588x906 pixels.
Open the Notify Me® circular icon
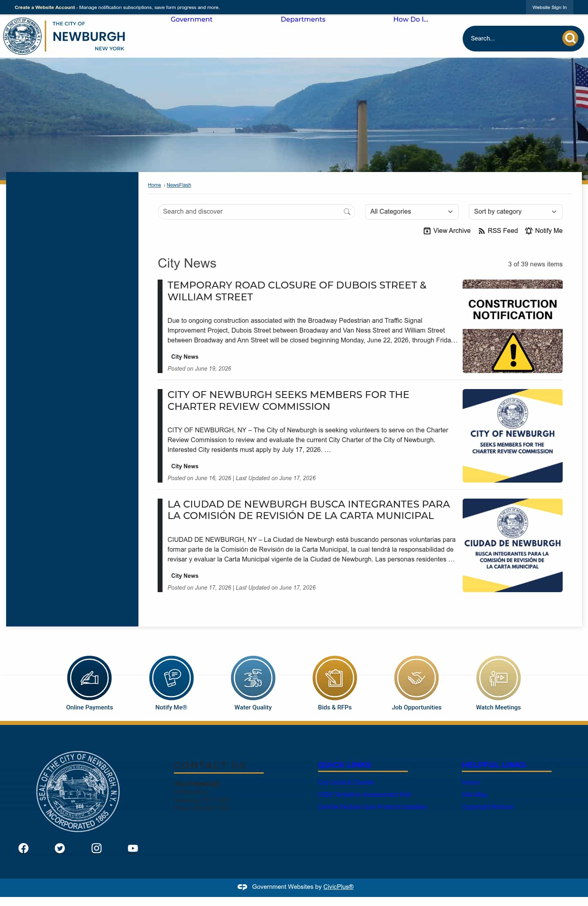pyautogui.click(x=171, y=678)
